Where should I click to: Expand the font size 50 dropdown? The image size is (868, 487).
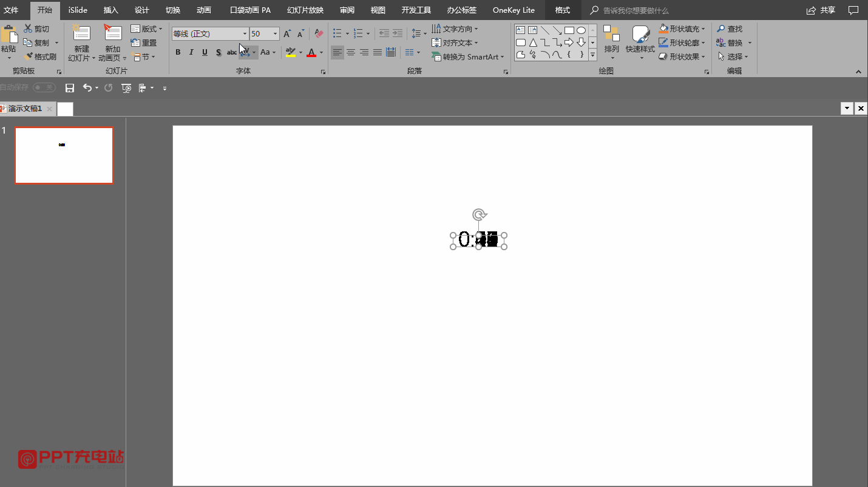point(276,34)
